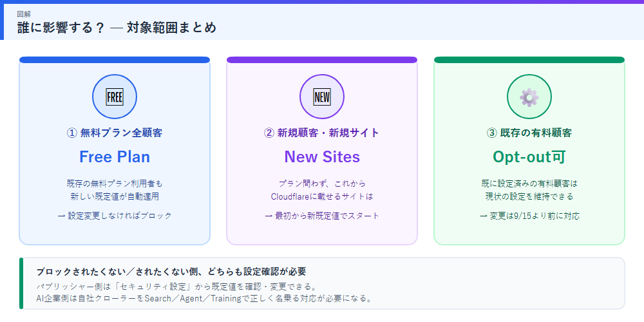Click the text → 設定変更しなければブロック
This screenshot has height=322, width=644.
[115, 216]
